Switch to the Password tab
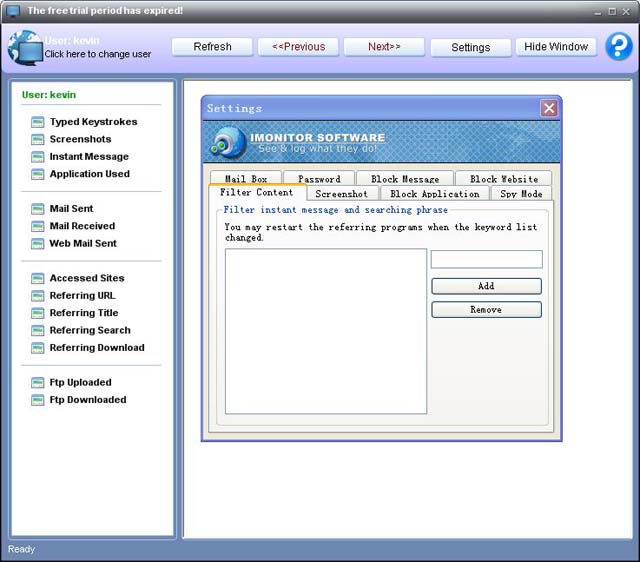The height and width of the screenshot is (562, 640). click(x=319, y=179)
